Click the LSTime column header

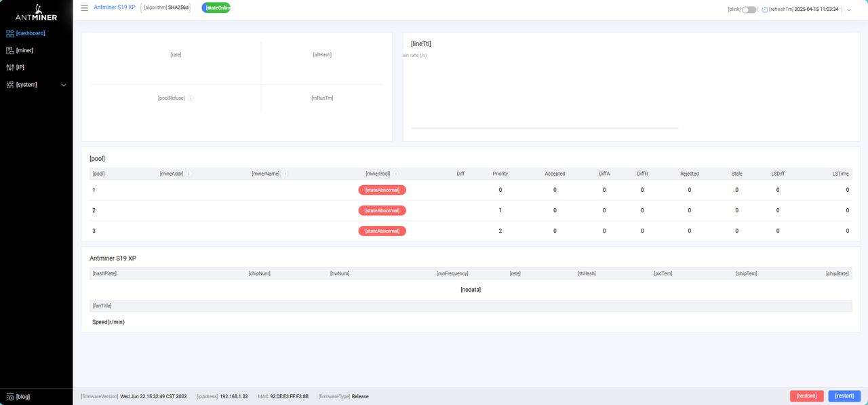840,174
